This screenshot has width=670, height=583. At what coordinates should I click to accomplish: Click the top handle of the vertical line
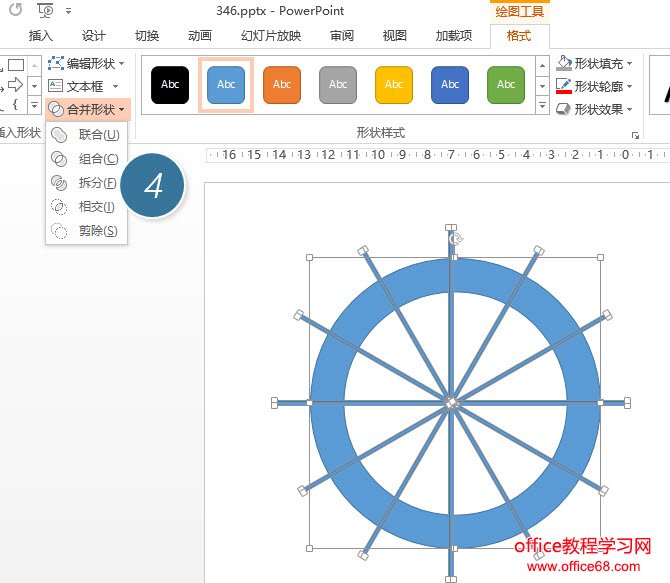451,227
